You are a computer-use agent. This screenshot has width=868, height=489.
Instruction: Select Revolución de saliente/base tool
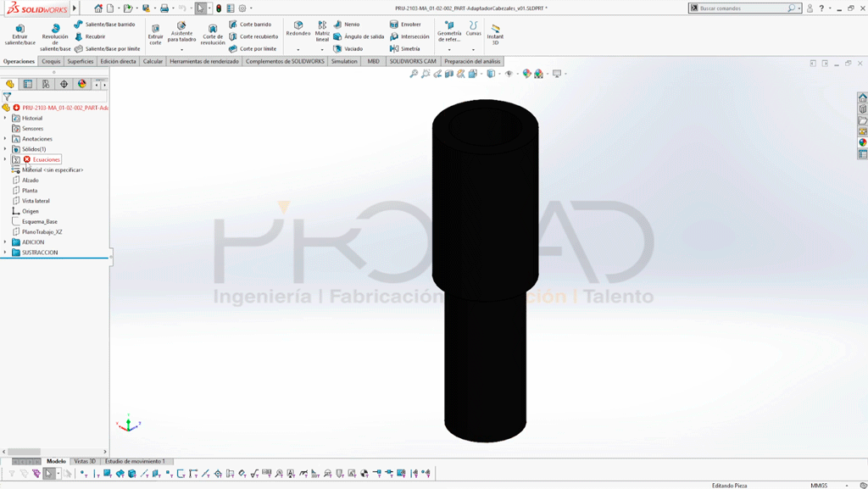(x=55, y=37)
